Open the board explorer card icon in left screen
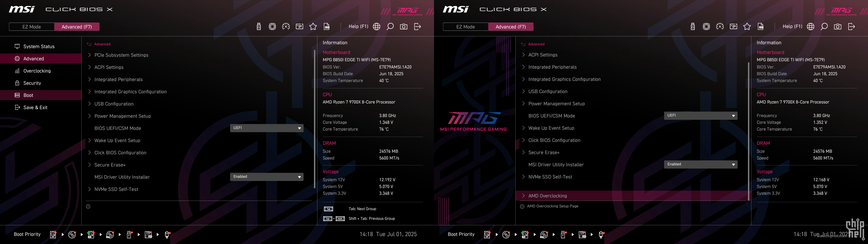The image size is (868, 244). 299,27
